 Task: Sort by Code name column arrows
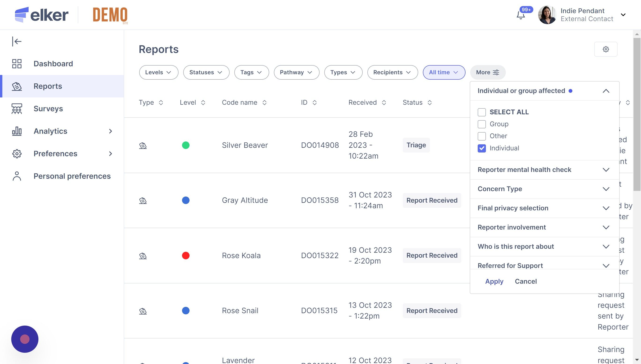click(265, 103)
